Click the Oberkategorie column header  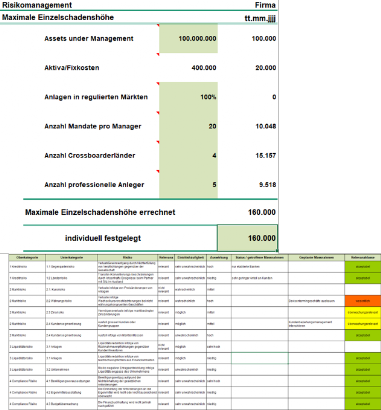point(27,258)
